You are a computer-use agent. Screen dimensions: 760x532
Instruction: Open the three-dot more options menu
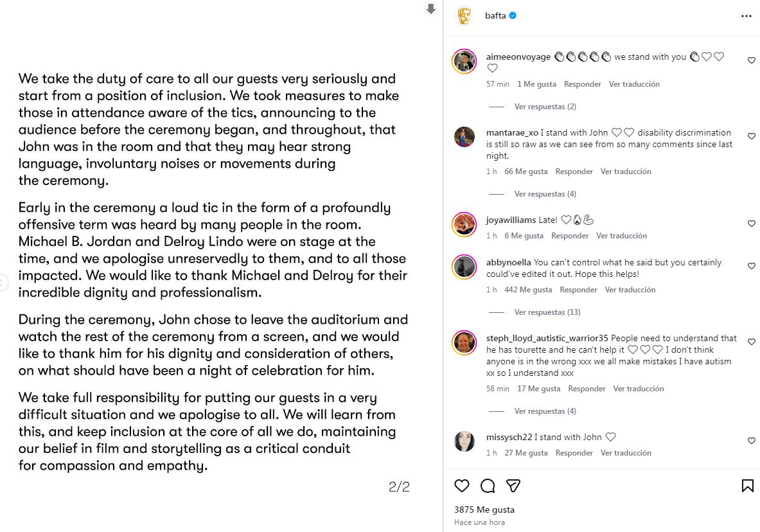tap(746, 16)
